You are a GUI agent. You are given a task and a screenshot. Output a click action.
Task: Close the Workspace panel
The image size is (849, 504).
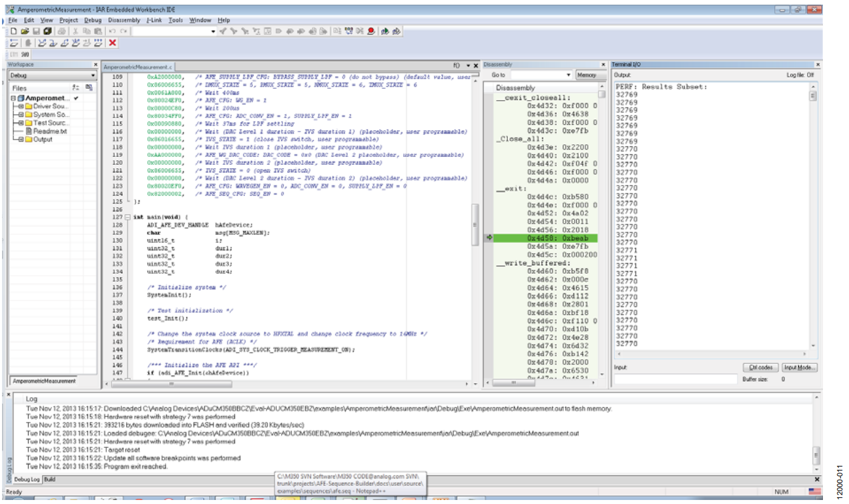pos(95,65)
